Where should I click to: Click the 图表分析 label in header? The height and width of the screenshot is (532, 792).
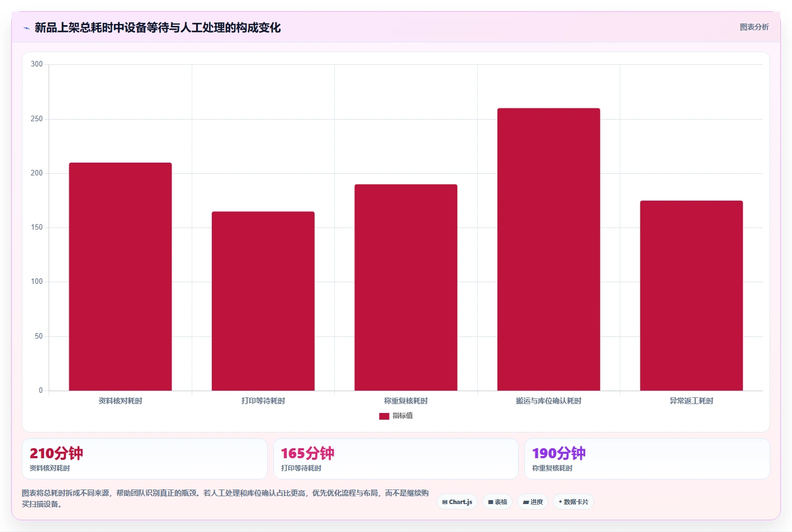point(754,27)
